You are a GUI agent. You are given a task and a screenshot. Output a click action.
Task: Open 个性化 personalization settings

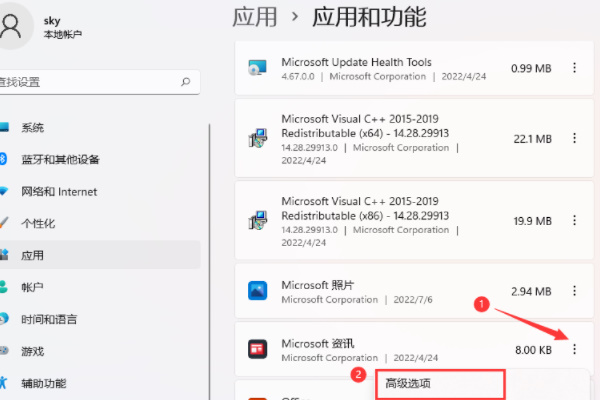[x=38, y=223]
